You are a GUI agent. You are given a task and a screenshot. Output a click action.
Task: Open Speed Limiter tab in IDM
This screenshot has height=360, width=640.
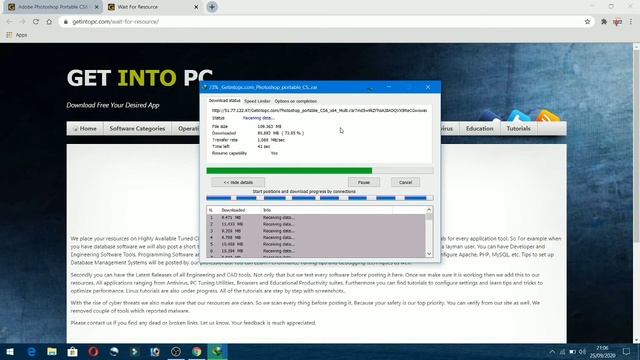pos(257,101)
